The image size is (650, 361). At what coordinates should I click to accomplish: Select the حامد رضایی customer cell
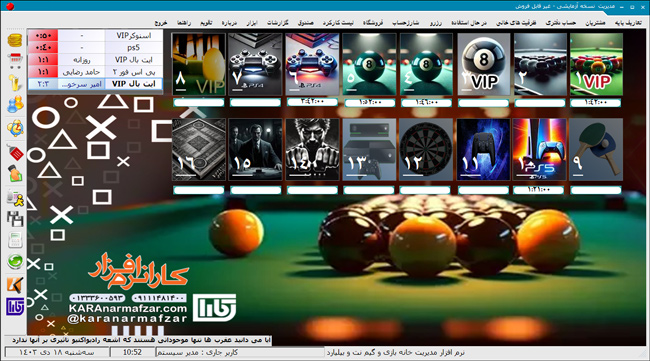point(81,72)
